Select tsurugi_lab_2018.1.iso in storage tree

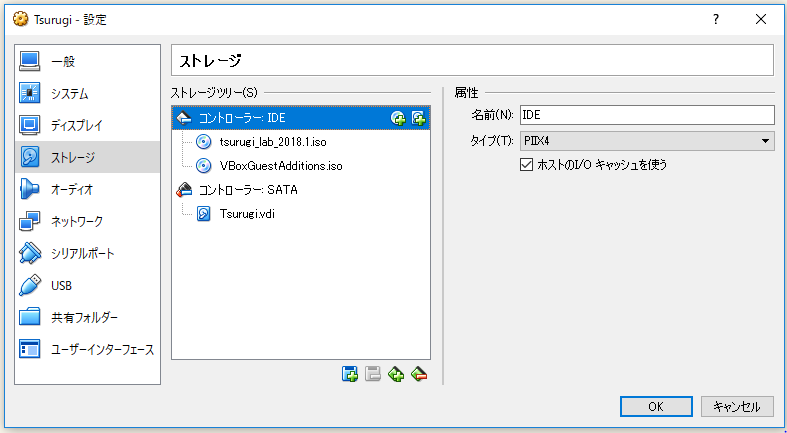(301, 142)
